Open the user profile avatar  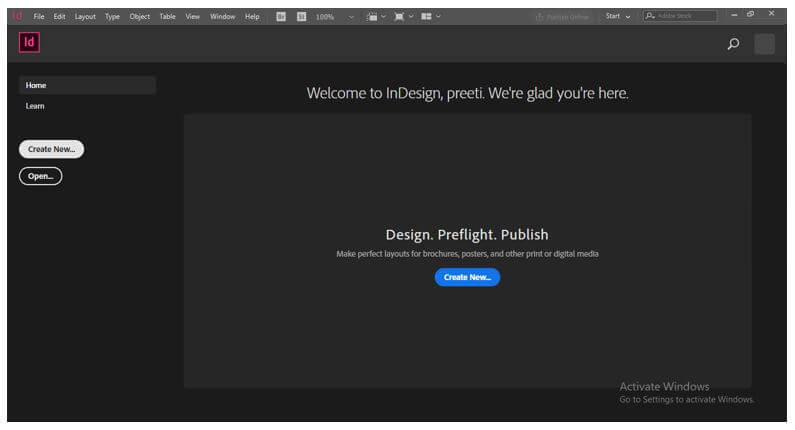764,44
